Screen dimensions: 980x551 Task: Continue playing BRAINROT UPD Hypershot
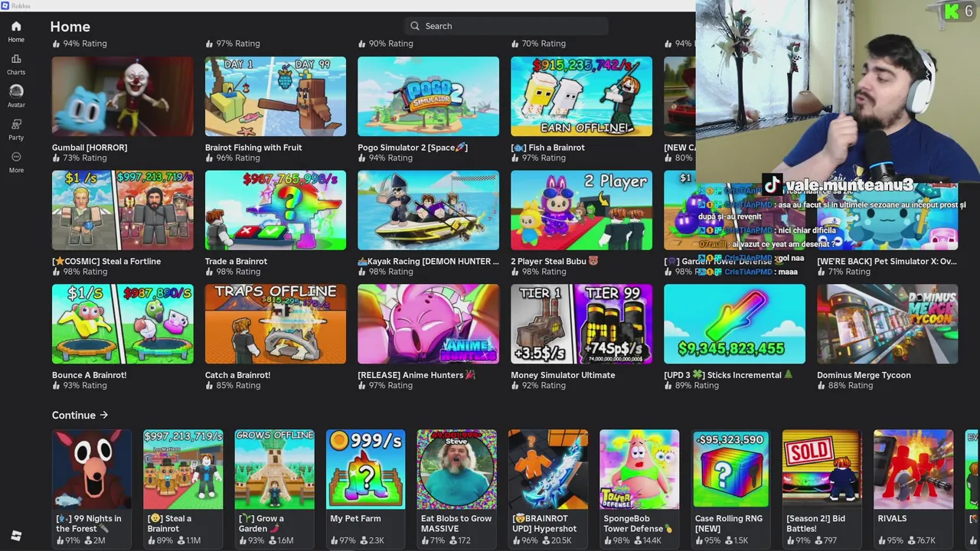coord(548,469)
